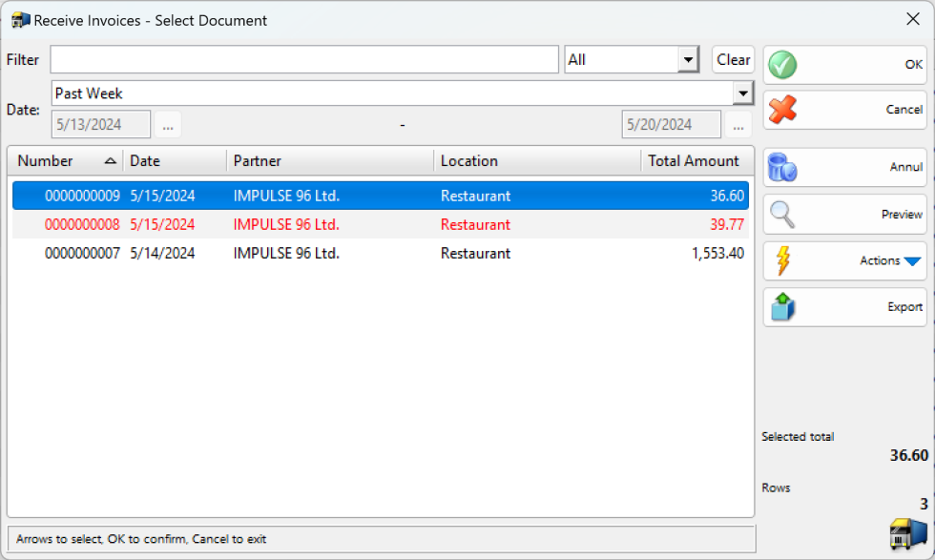
Task: Open the end date picker ellipsis button
Action: tap(738, 125)
